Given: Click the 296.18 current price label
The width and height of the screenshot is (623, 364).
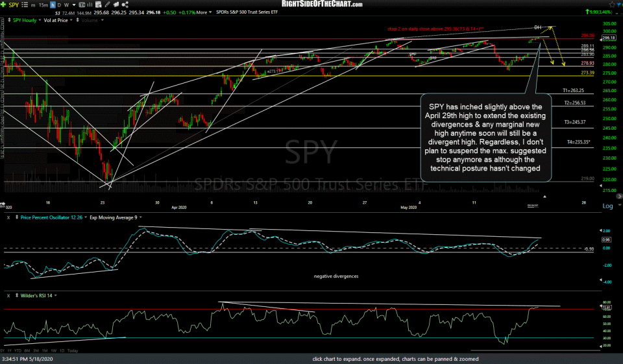Looking at the screenshot, I should tap(609, 38).
